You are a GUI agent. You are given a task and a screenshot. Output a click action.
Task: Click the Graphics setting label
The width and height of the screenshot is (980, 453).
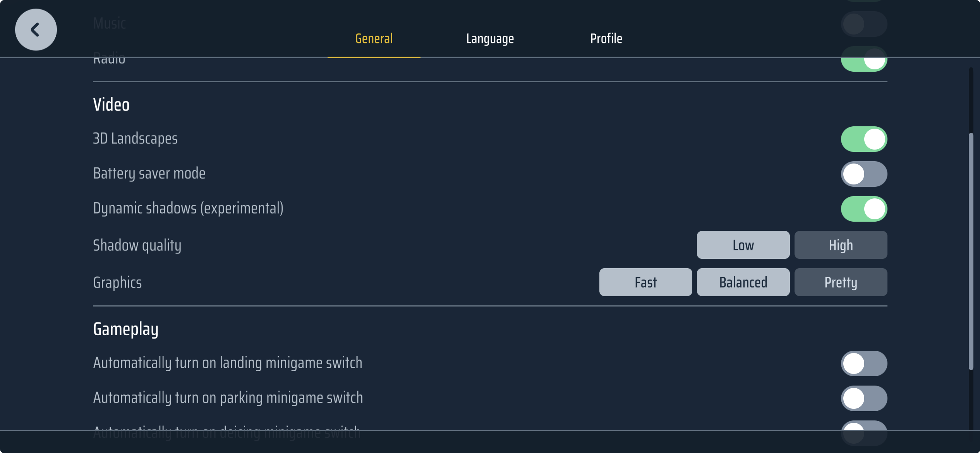(x=117, y=282)
